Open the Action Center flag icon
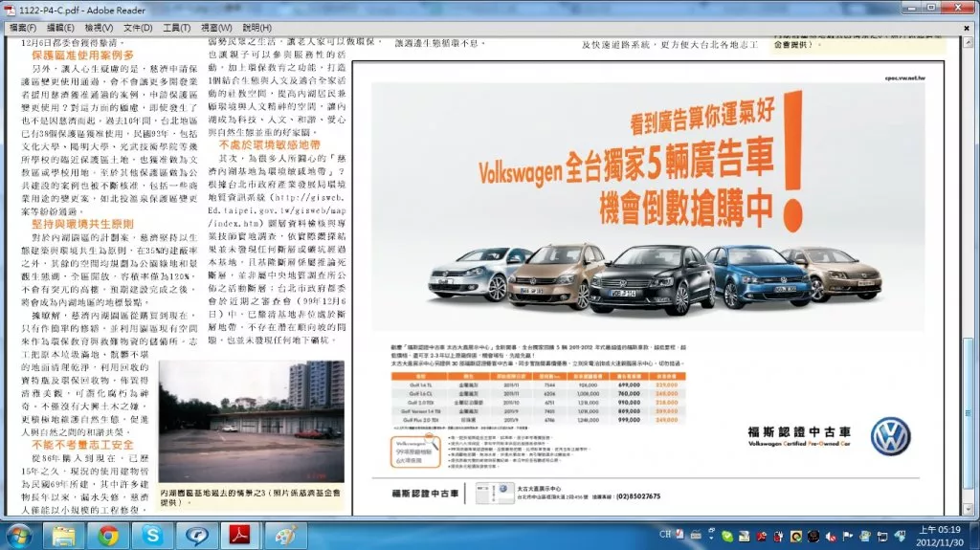Viewport: 980px width, 550px height. pyautogui.click(x=848, y=536)
